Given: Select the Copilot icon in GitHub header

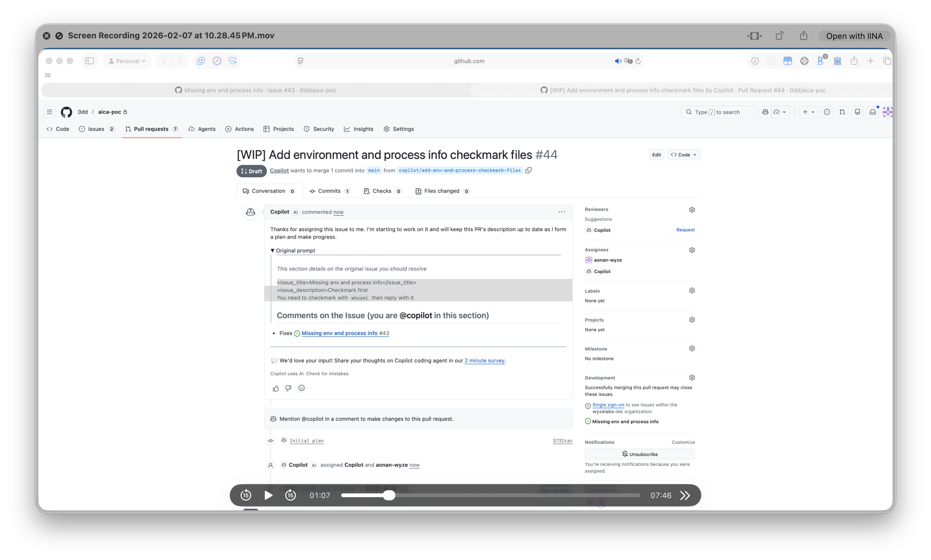Looking at the screenshot, I should coord(765,112).
